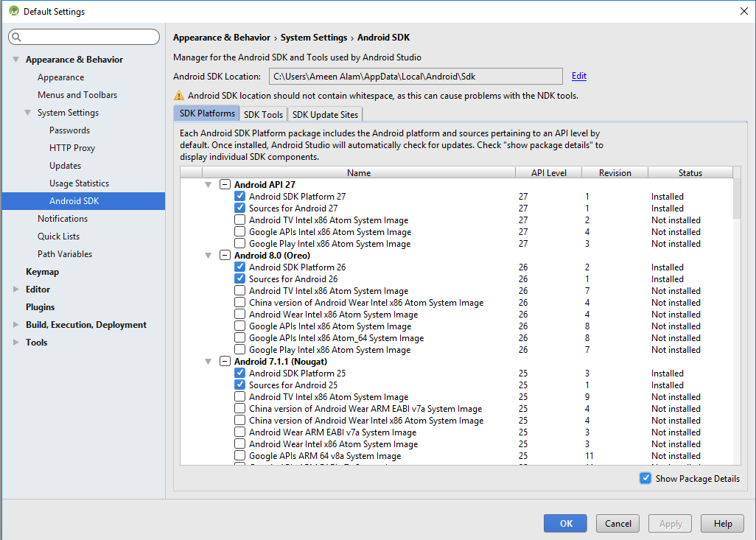Open HTTP Proxy settings
This screenshot has height=540, width=756.
click(71, 148)
